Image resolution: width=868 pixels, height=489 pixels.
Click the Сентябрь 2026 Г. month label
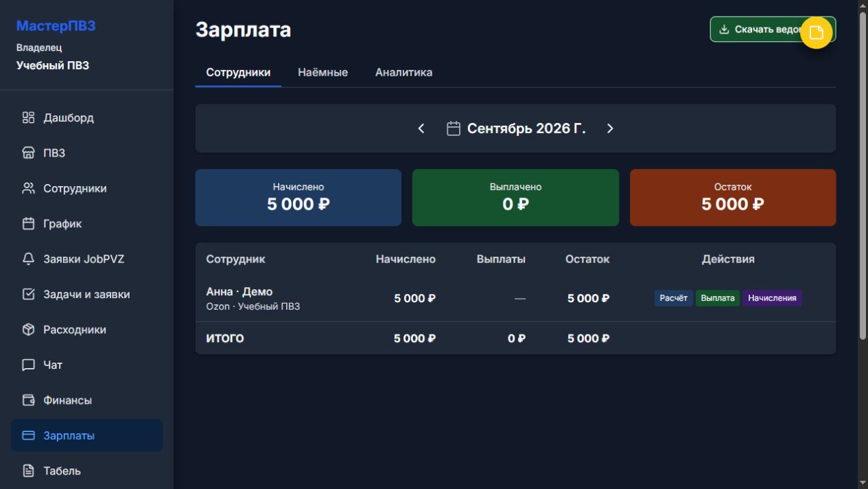click(x=526, y=128)
